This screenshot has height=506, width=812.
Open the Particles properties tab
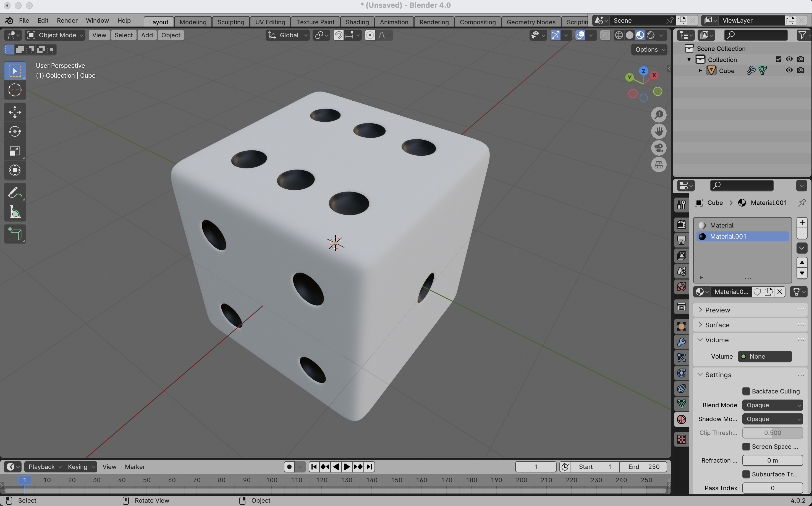pyautogui.click(x=681, y=358)
